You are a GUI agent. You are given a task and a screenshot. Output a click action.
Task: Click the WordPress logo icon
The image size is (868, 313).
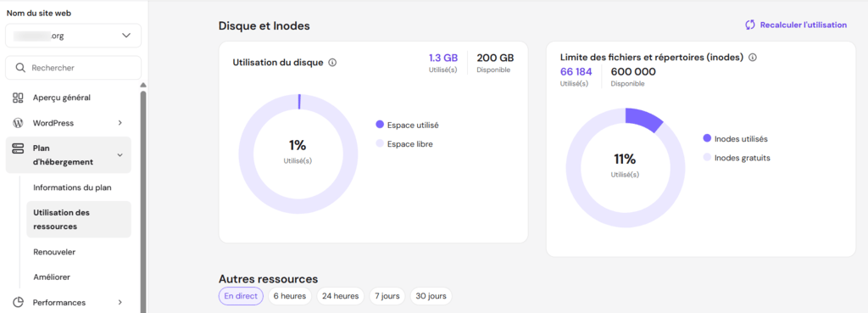coord(18,123)
